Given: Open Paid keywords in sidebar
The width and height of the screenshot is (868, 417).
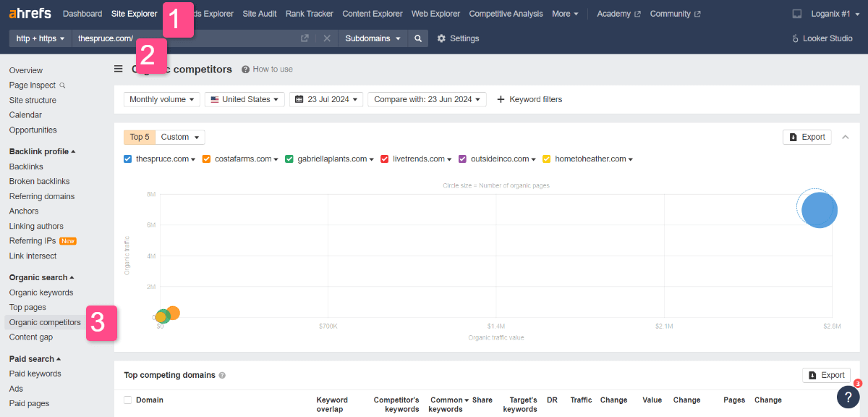Looking at the screenshot, I should [35, 374].
